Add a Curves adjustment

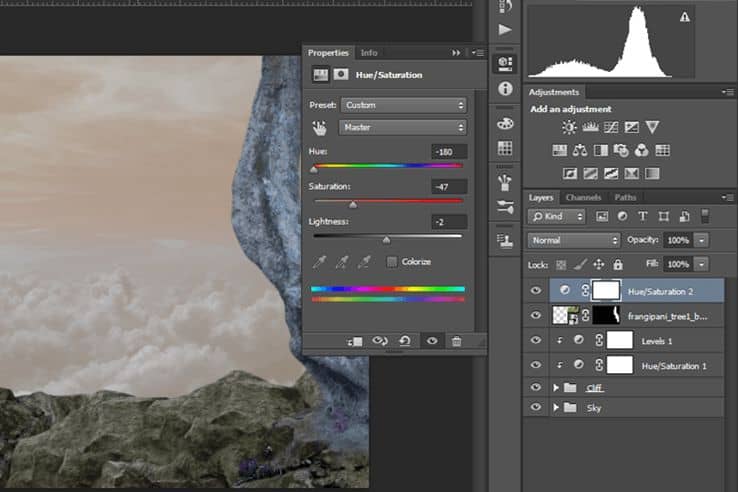coord(611,127)
